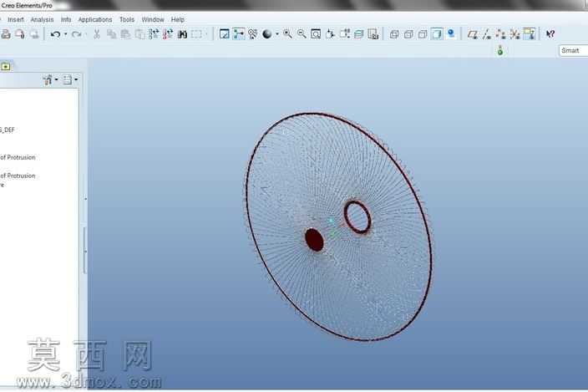Select the Hidden Line display style
Viewport: 588px width, 392px height.
click(x=408, y=34)
